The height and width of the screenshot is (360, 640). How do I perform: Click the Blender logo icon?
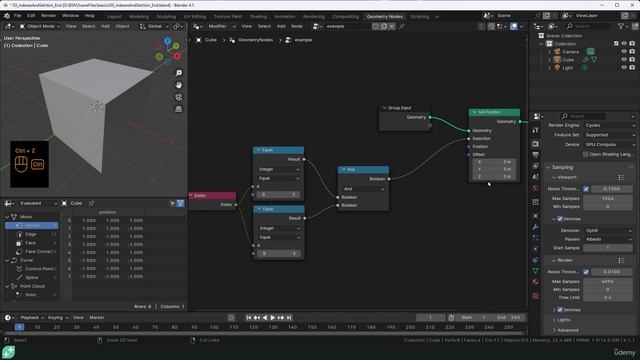click(x=7, y=16)
